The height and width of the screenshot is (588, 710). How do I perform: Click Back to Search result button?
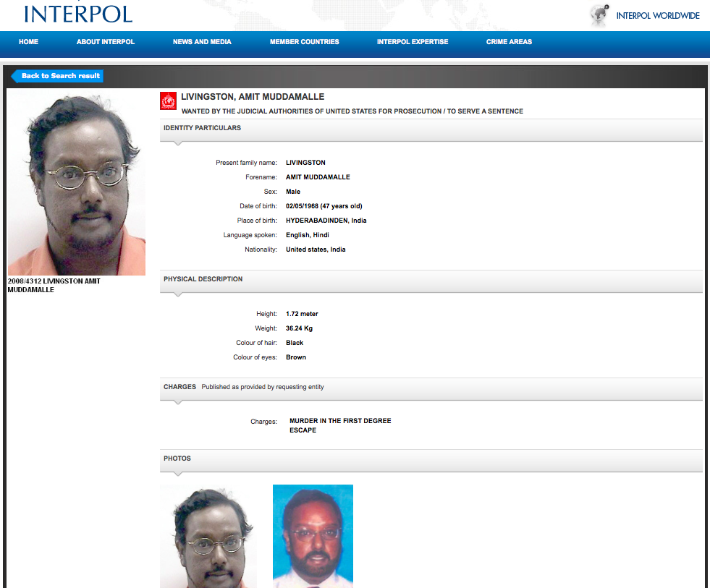[57, 76]
